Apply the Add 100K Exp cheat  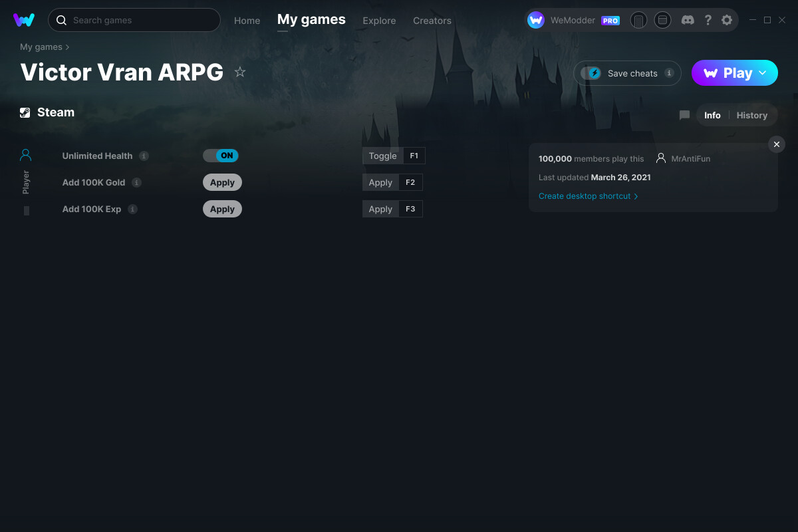[x=222, y=209]
